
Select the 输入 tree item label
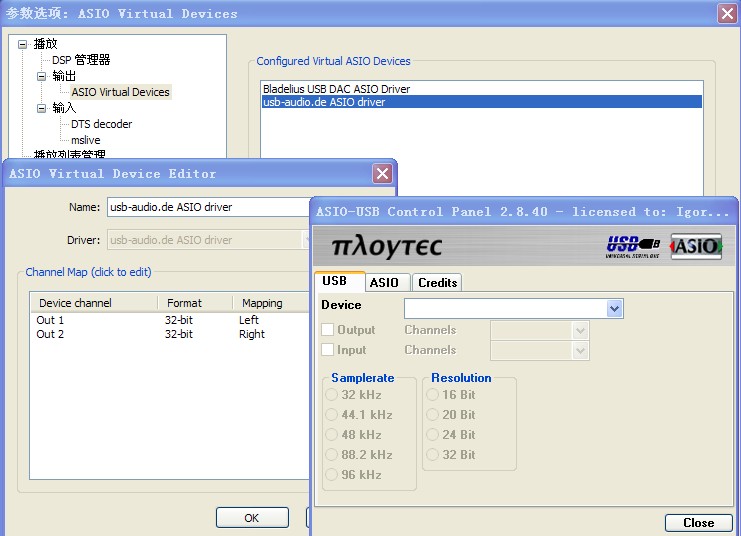point(64,108)
